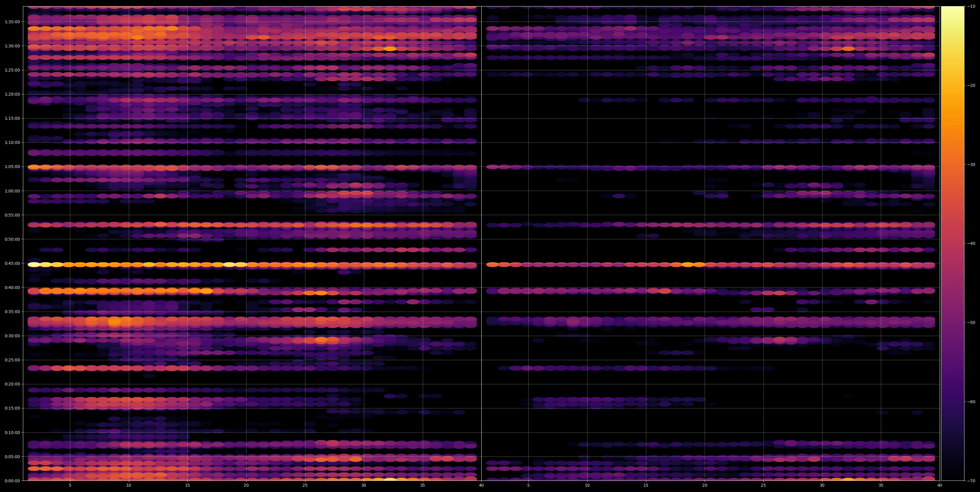Click x-axis label 5 of the right heatmap
The height and width of the screenshot is (492, 980).
tap(528, 486)
